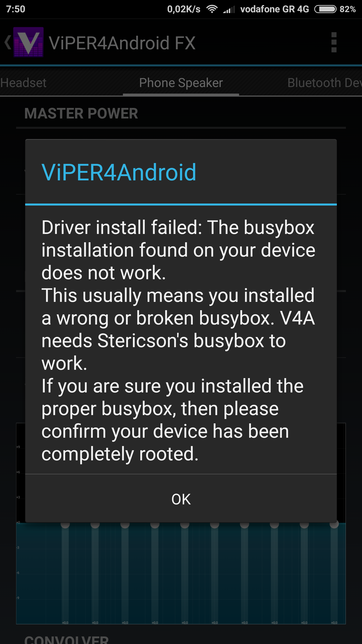Tap the 0,02K/s network speed indicator
The image size is (362, 644).
click(x=184, y=9)
